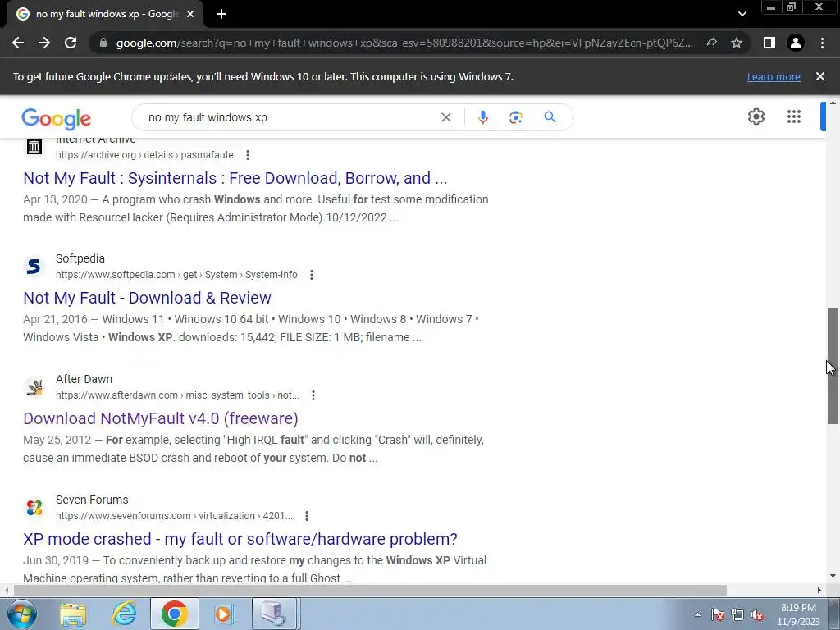Click the afterdawn.com URL breadcrumb
The height and width of the screenshot is (630, 840).
coord(177,395)
